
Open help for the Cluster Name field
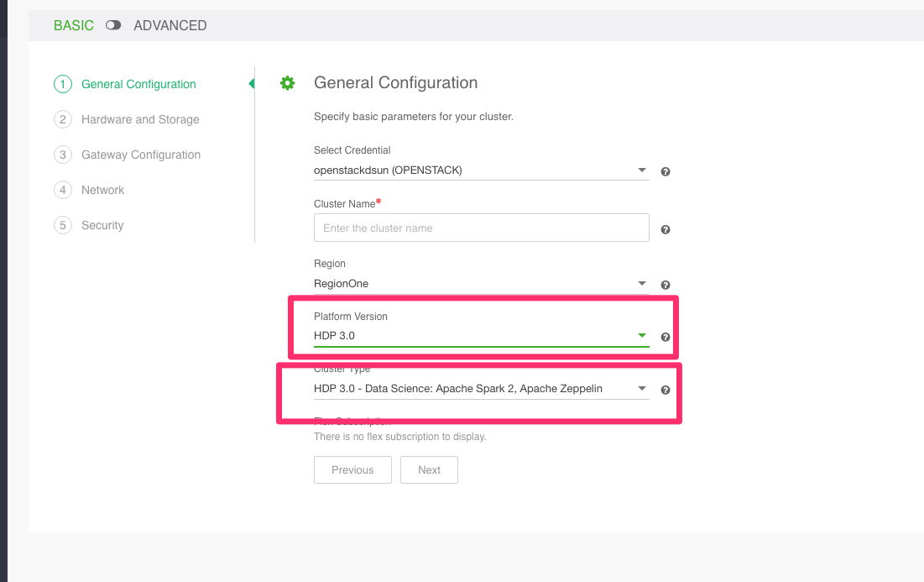(x=665, y=228)
